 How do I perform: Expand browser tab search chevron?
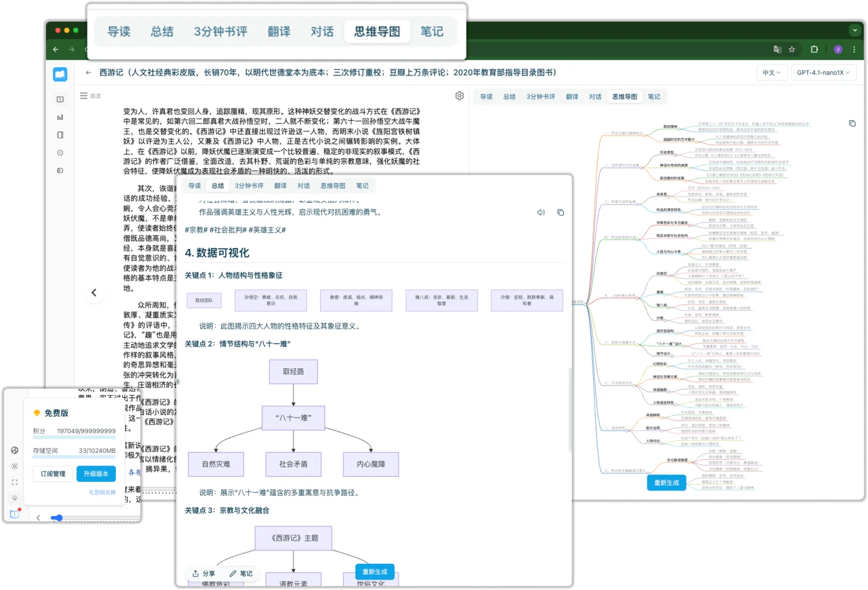coord(855,30)
